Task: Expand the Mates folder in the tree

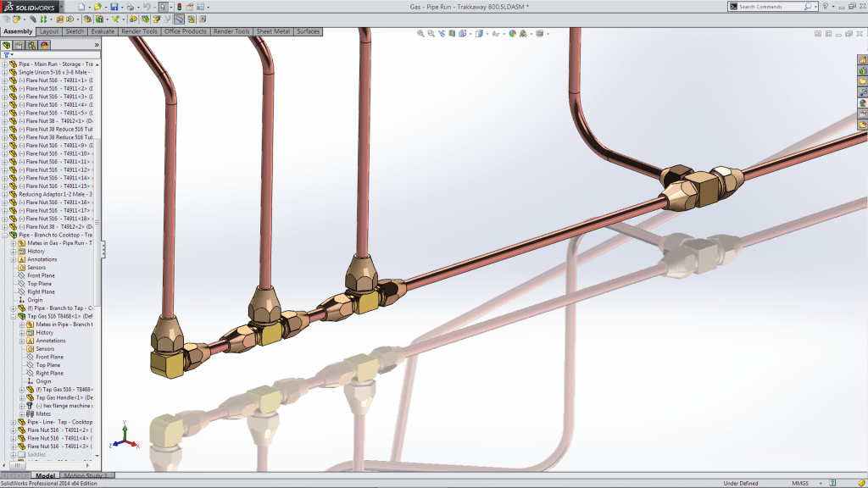Action: 22,413
